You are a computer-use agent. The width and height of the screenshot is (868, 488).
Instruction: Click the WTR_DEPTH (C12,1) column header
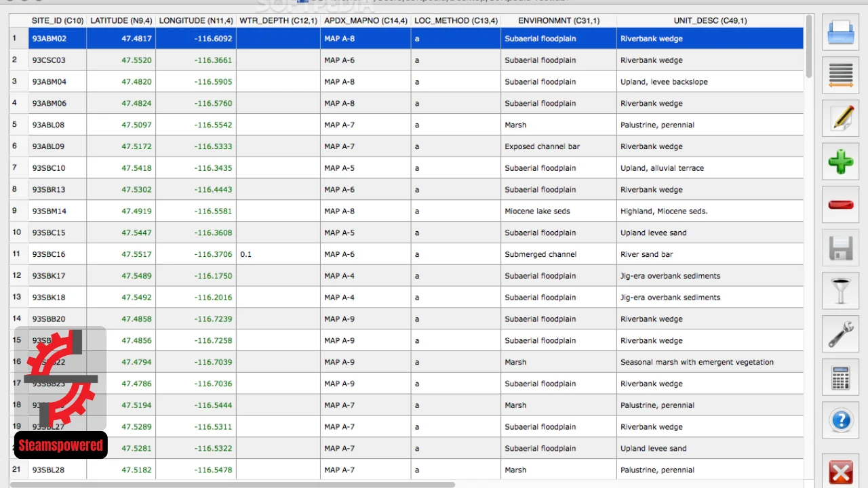[278, 21]
